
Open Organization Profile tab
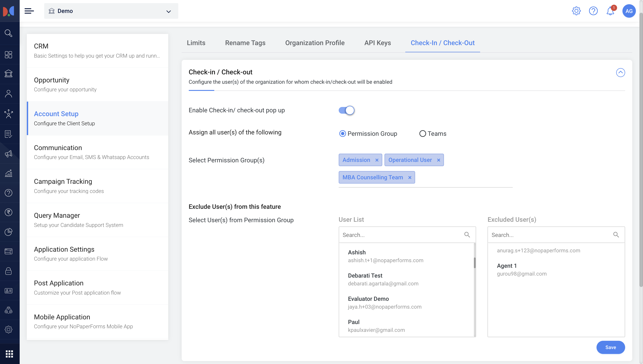[x=315, y=43]
